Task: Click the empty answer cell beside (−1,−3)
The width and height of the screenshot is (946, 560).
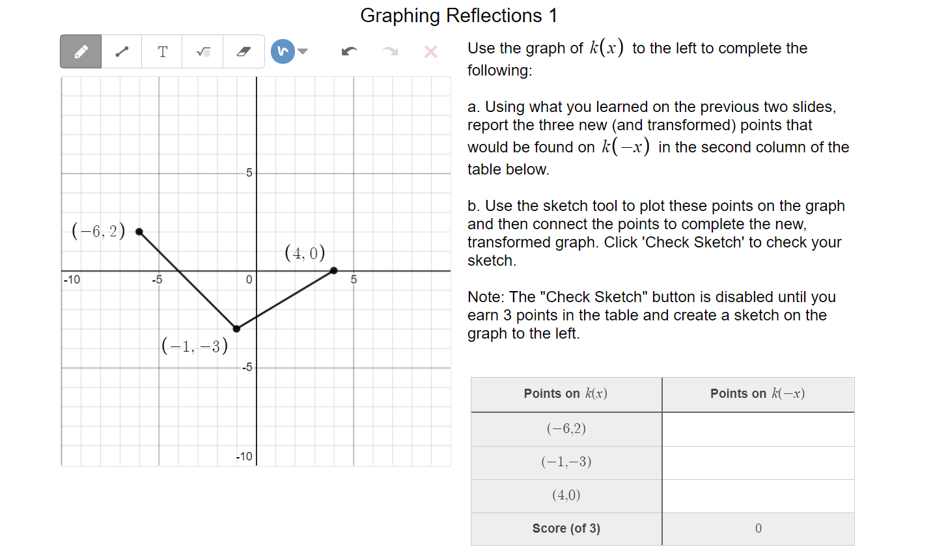Action: 758,462
